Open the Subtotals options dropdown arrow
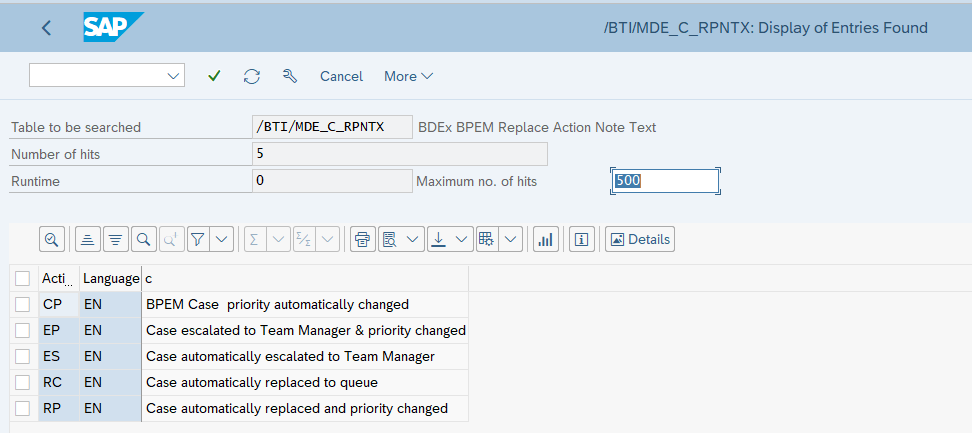This screenshot has height=433, width=972. 328,240
